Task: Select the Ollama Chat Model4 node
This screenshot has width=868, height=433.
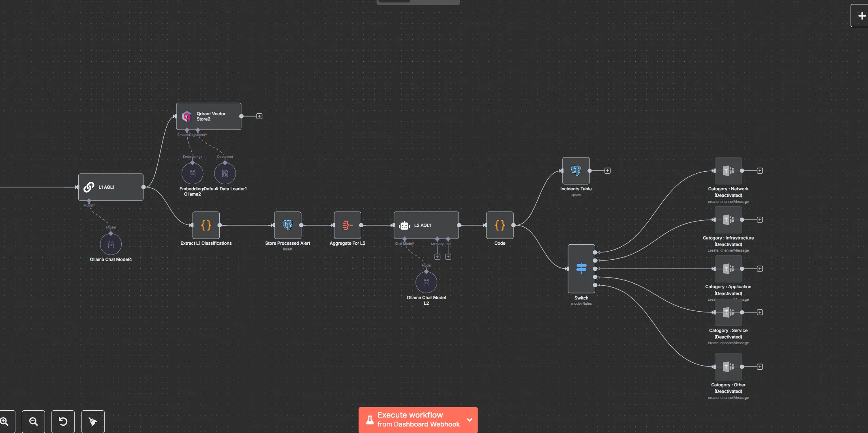Action: click(111, 245)
